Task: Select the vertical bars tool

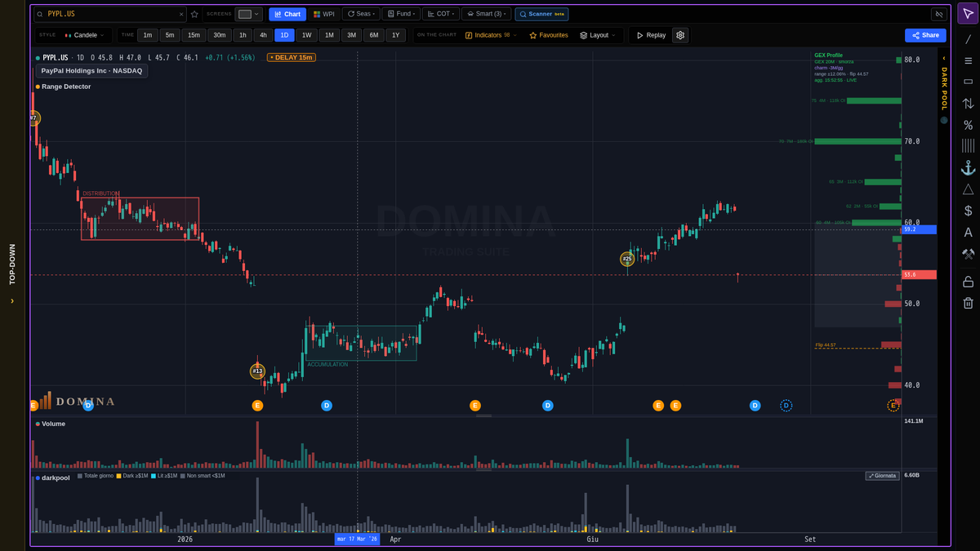Action: pyautogui.click(x=968, y=145)
